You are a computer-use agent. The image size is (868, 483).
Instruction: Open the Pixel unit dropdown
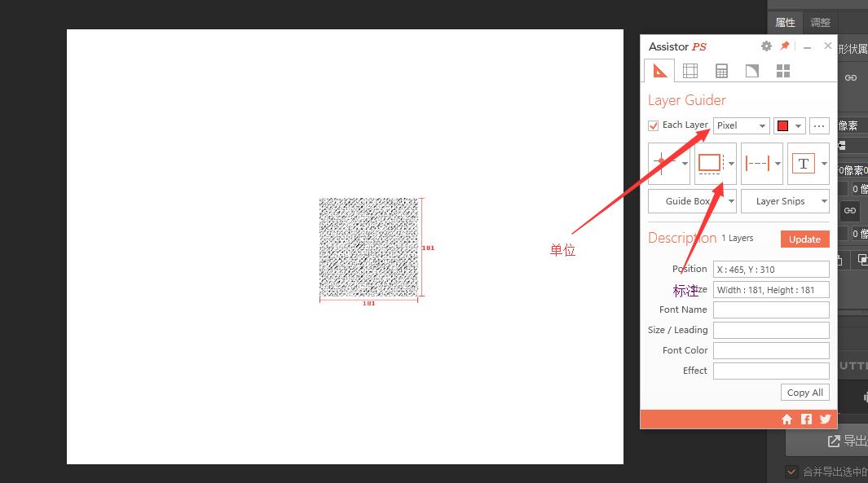(741, 125)
